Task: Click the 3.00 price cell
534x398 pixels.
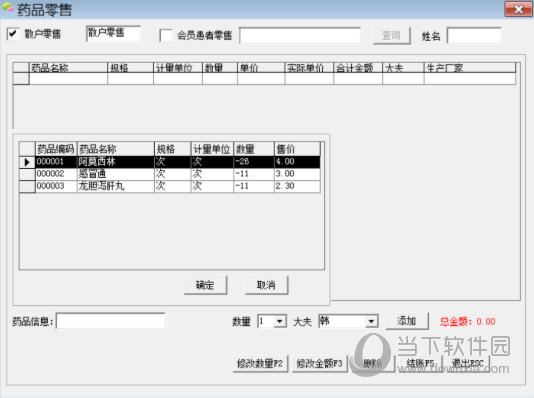Action: point(297,174)
